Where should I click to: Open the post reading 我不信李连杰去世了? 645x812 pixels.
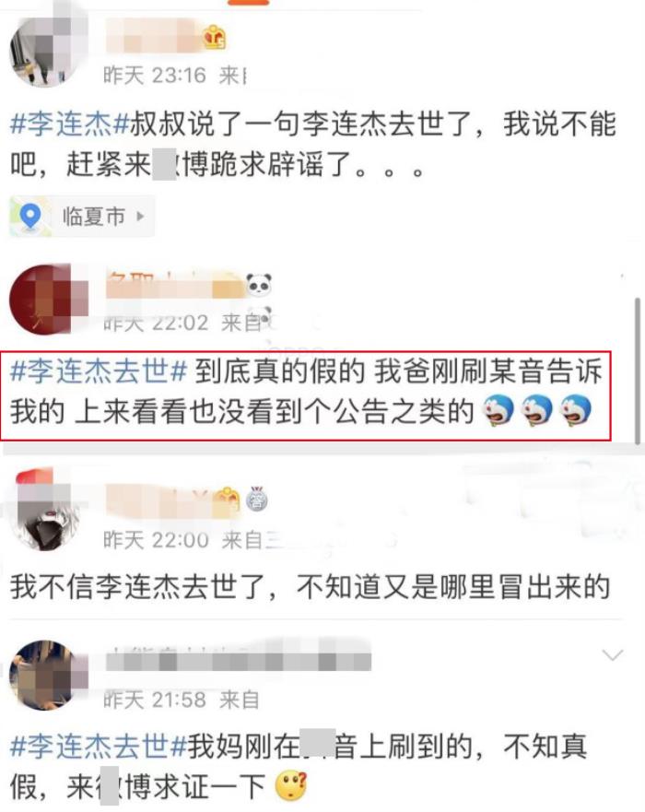(x=311, y=587)
